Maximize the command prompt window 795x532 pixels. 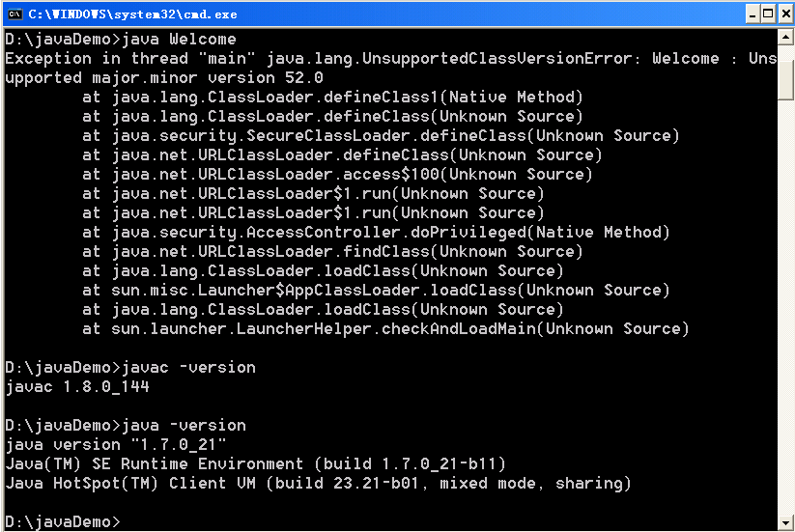pyautogui.click(x=769, y=14)
